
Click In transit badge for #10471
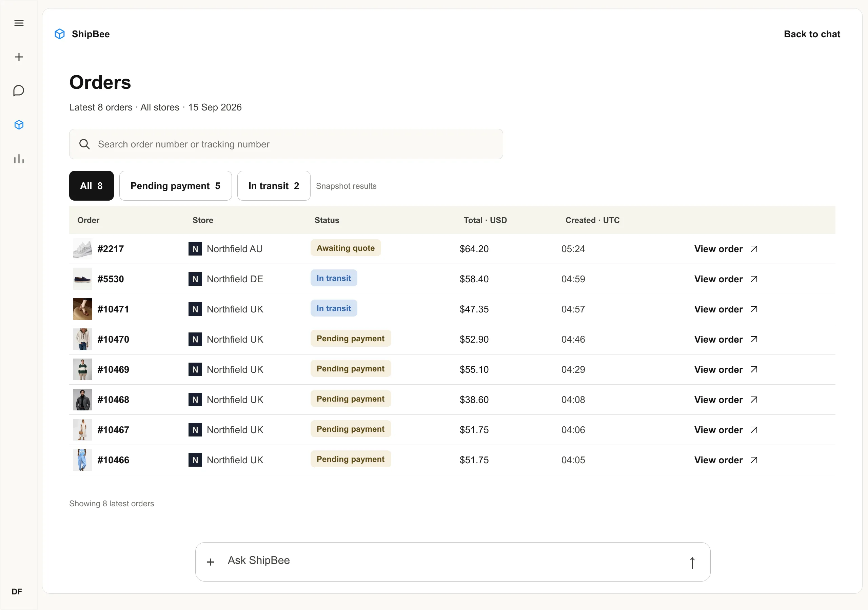coord(334,308)
